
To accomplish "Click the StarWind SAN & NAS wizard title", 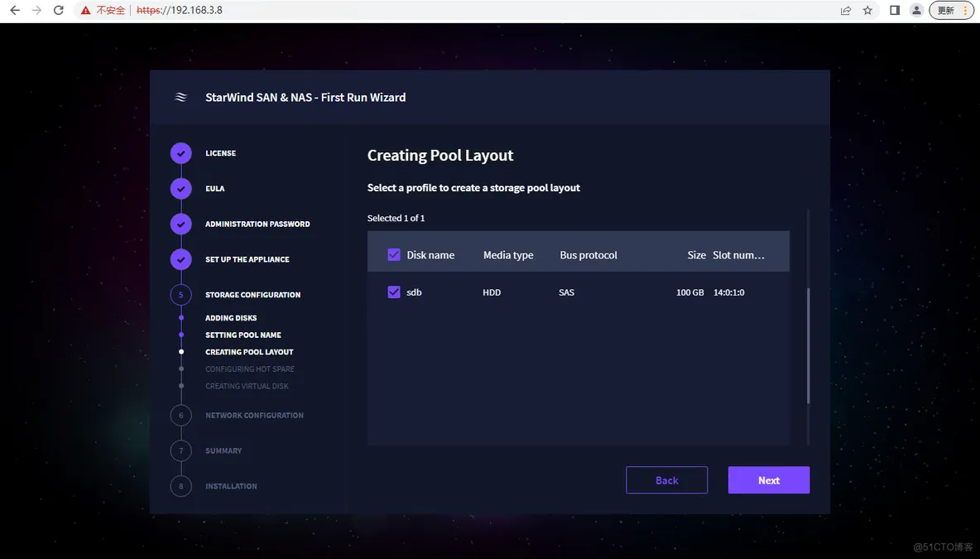I will (305, 97).
